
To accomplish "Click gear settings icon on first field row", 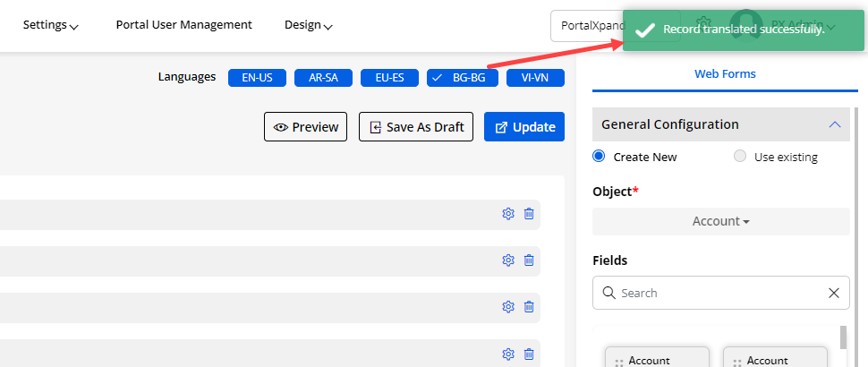I will [x=508, y=214].
